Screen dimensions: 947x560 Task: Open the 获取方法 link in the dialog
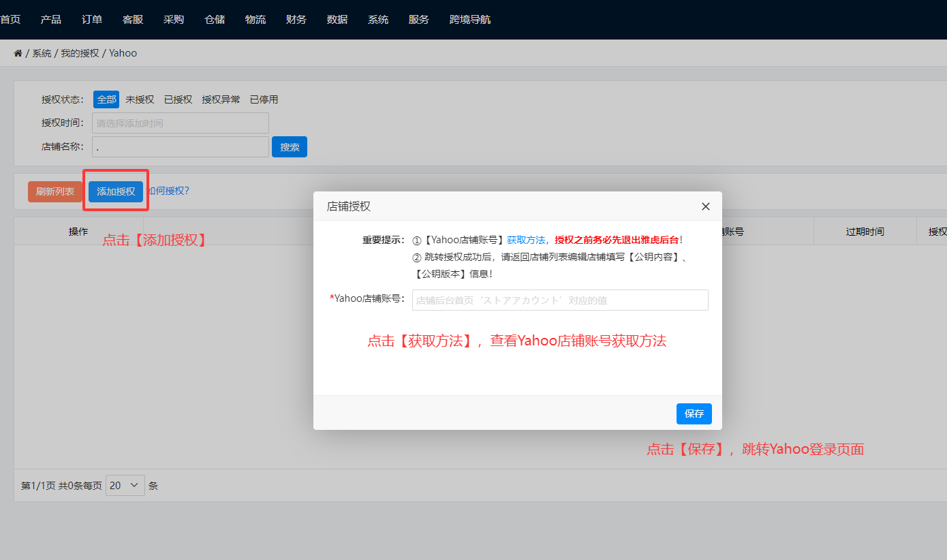526,240
